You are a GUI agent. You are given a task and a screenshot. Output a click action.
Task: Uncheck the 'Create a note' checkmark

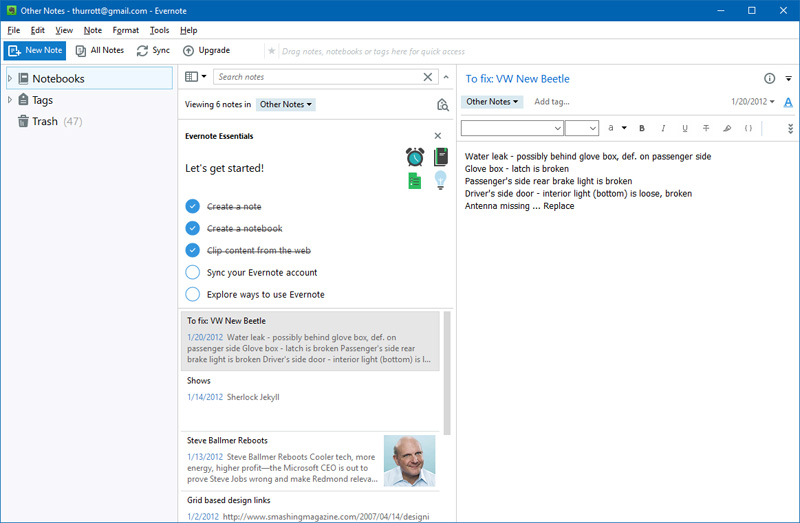point(193,206)
